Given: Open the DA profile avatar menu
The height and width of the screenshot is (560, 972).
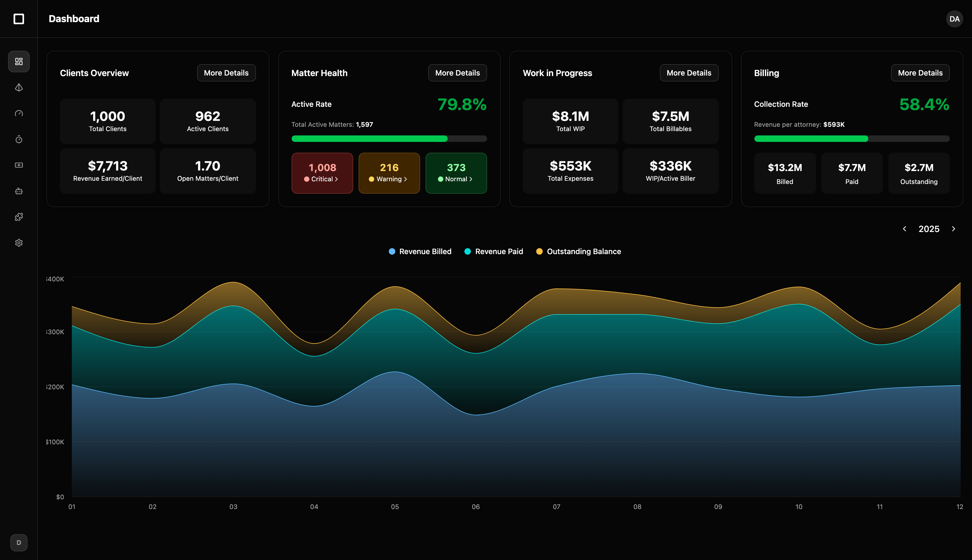Looking at the screenshot, I should pos(954,18).
